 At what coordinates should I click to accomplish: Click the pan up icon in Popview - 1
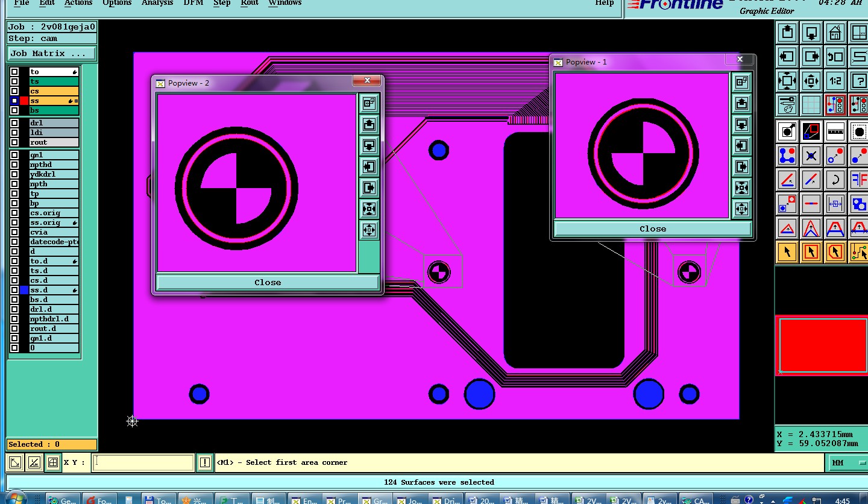point(741,104)
